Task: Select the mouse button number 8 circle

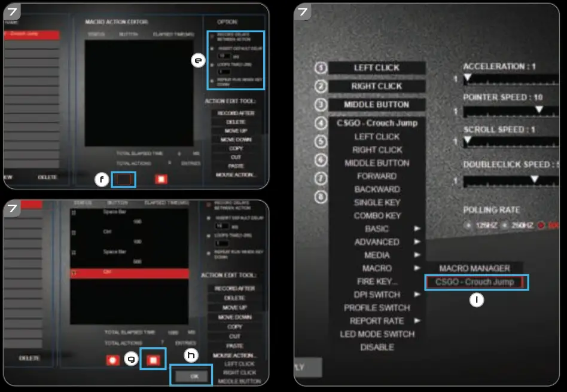Action: point(321,197)
